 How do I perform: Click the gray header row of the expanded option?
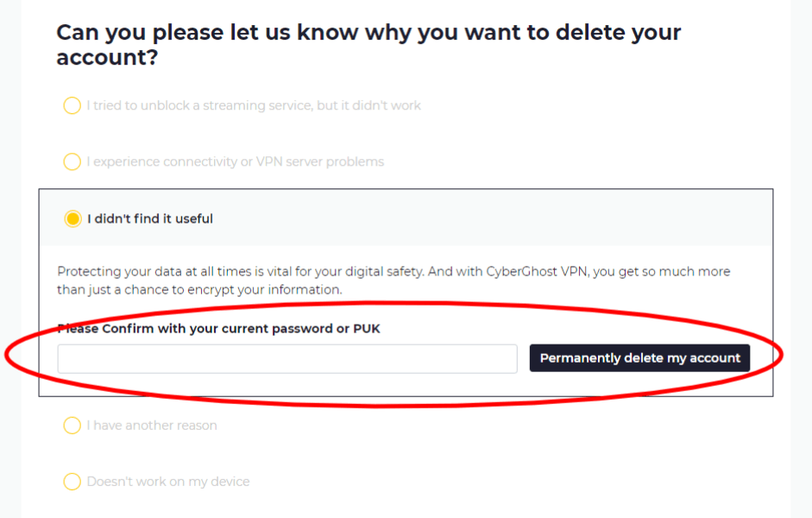click(x=406, y=218)
